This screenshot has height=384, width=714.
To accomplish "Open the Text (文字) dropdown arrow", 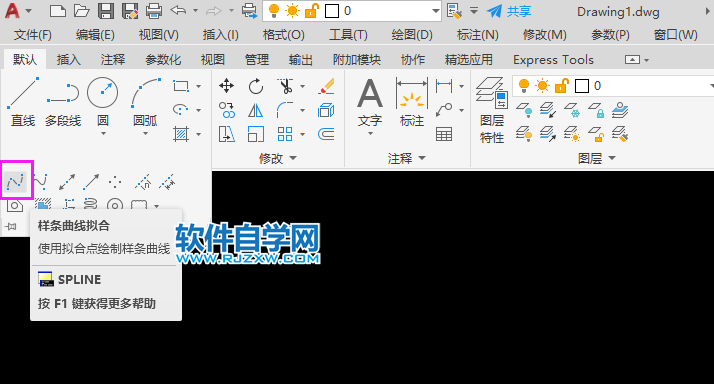I will [370, 134].
